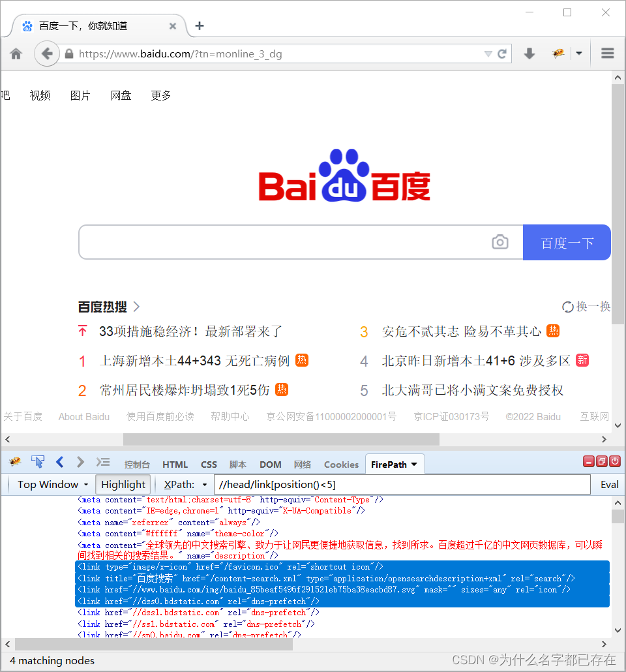
Task: Click the page horizontal scrollbar thumb
Action: point(281,439)
